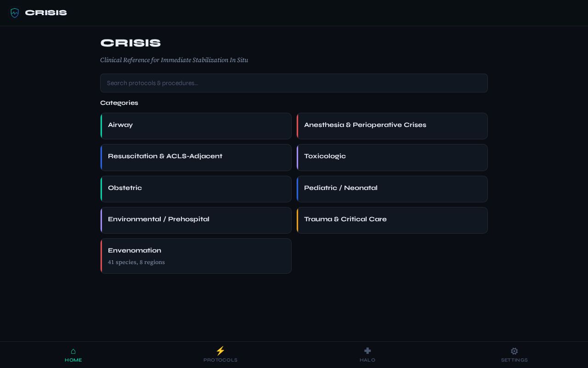
Task: Click the Home house icon
Action: pos(73,351)
